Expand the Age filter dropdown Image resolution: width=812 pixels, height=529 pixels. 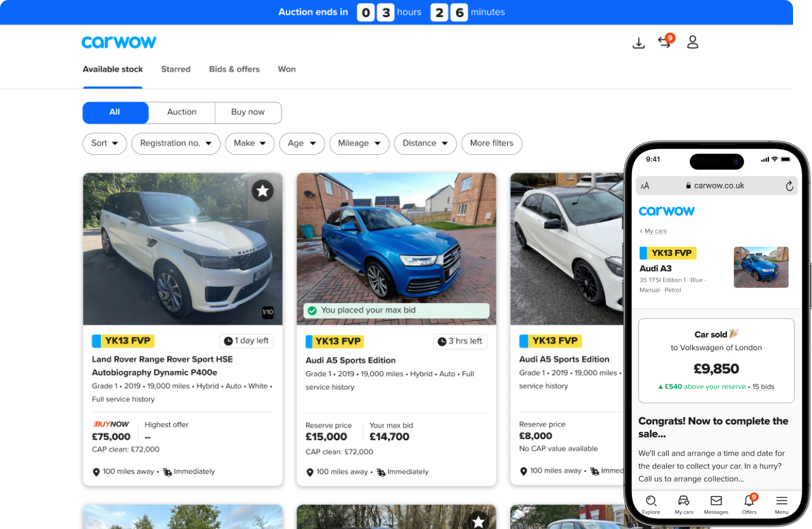click(x=302, y=143)
